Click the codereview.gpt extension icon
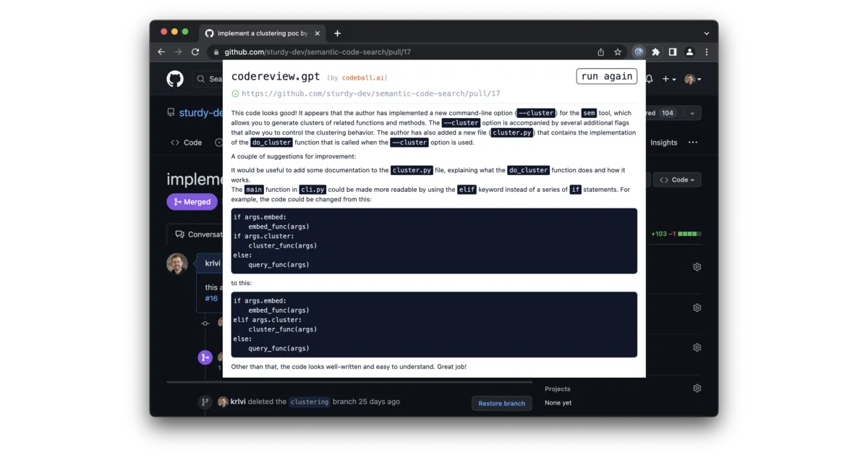This screenshot has width=868, height=456. point(639,52)
